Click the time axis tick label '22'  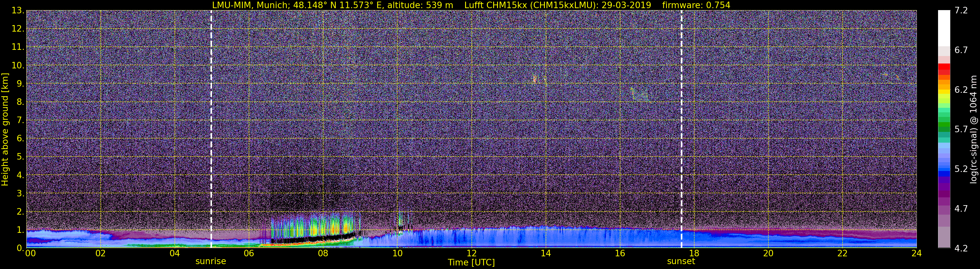pos(842,254)
